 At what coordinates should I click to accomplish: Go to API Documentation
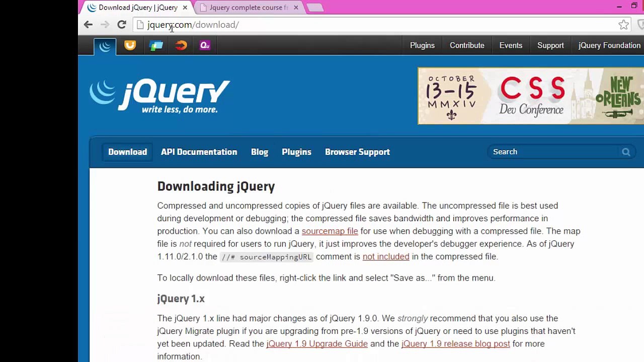click(199, 152)
